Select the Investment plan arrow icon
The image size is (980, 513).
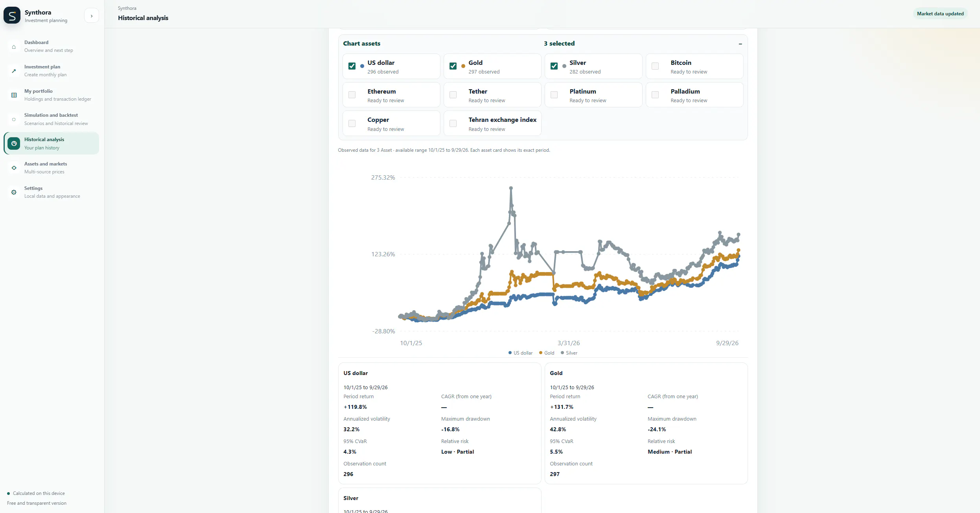tap(14, 71)
